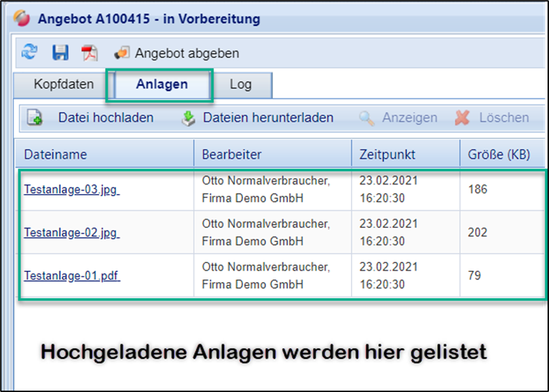Open the Testanlage-03.jpg link
Viewport: 549px width, 392px height.
tap(72, 190)
